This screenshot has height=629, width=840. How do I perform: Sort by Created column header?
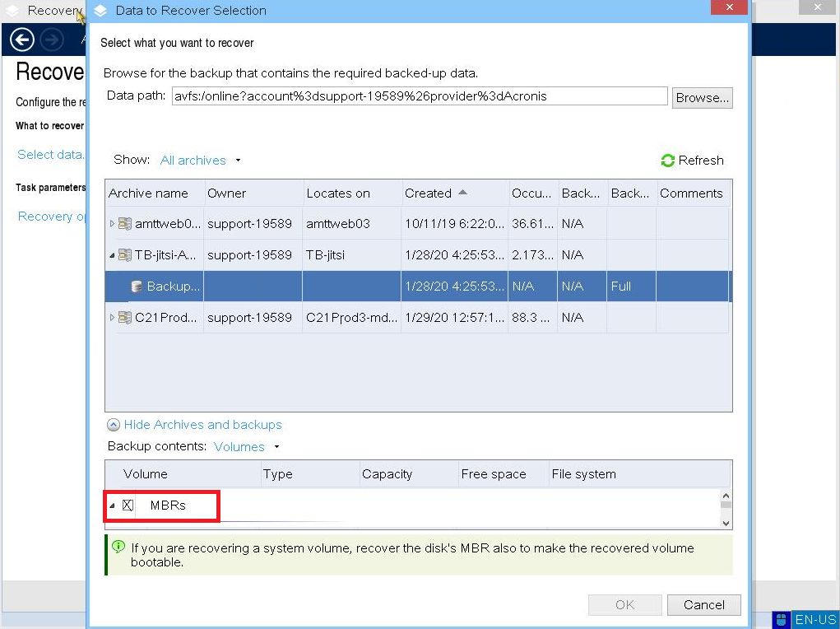point(454,193)
